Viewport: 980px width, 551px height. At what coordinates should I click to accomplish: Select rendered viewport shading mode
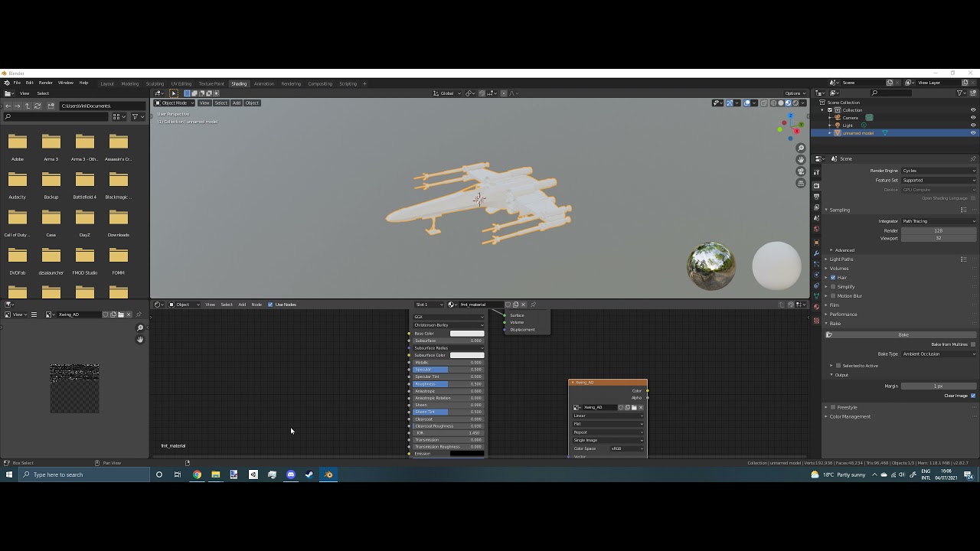tap(795, 103)
